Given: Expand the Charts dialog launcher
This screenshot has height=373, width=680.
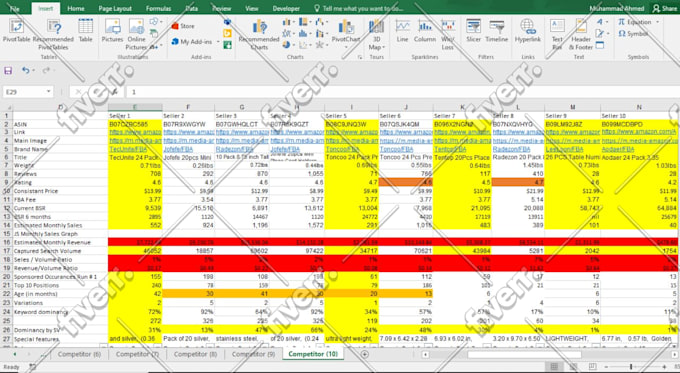Looking at the screenshot, I should 360,57.
